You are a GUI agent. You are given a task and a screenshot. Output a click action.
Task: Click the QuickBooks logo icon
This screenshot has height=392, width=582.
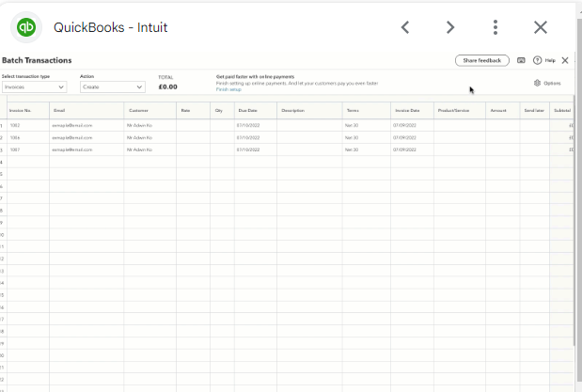click(26, 27)
